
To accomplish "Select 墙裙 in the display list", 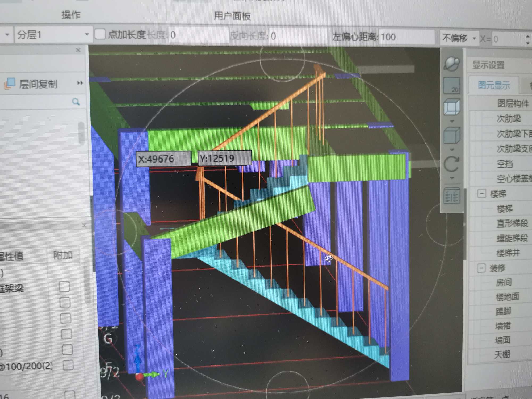I will tap(503, 326).
